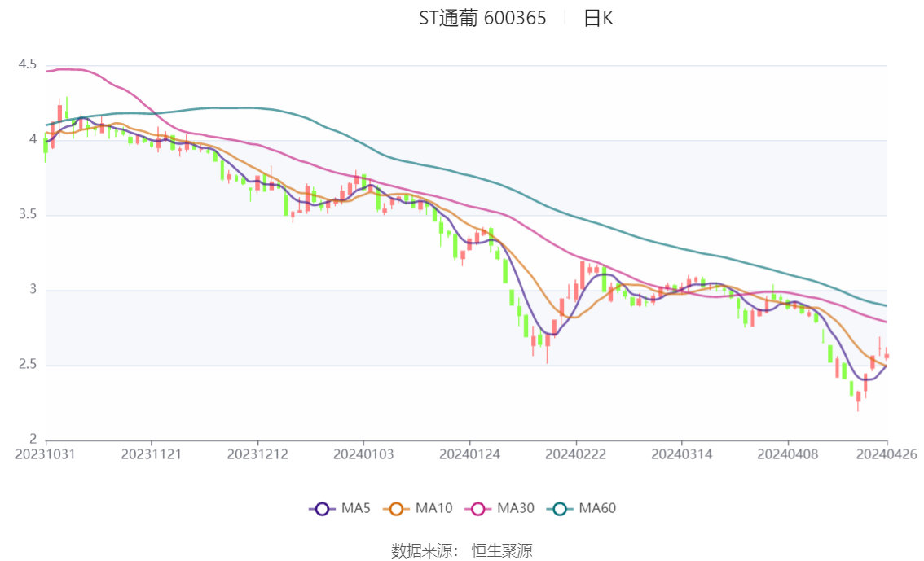Image resolution: width=924 pixels, height=561 pixels.
Task: Toggle the MA5 legend series
Action: pyautogui.click(x=340, y=508)
